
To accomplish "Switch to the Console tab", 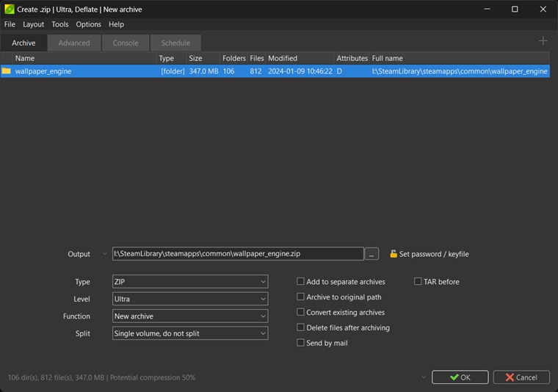I will tap(126, 43).
